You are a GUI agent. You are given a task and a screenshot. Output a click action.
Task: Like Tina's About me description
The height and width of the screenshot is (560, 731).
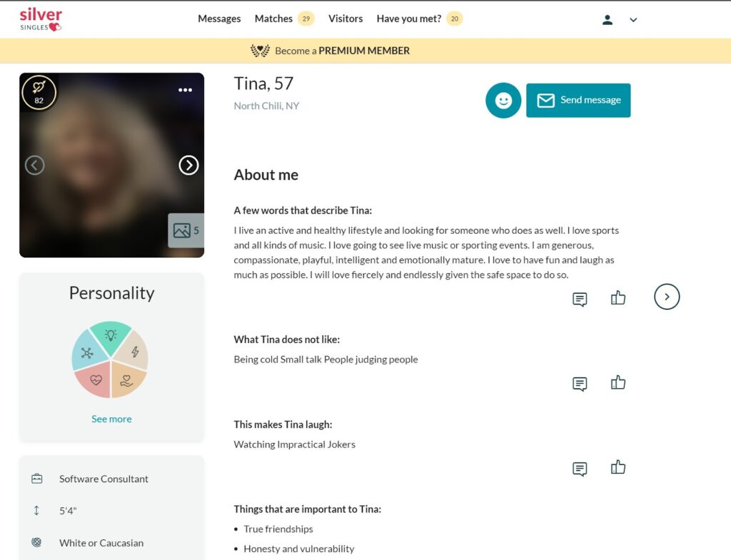point(617,298)
